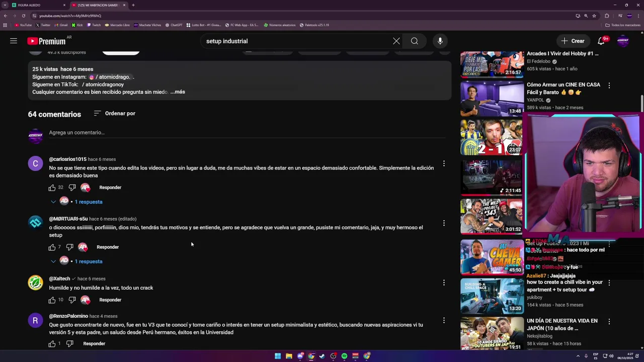Open Chrome three-dot menu
The image size is (644, 362).
click(638, 16)
